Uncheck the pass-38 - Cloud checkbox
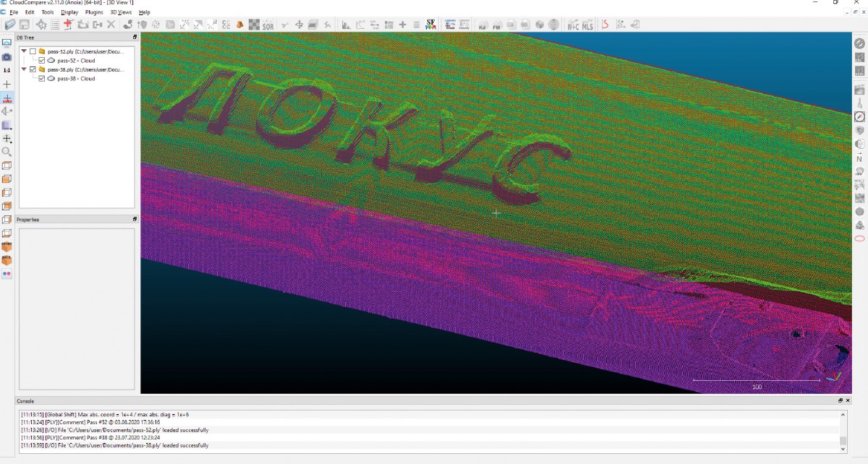The height and width of the screenshot is (464, 868). point(42,79)
